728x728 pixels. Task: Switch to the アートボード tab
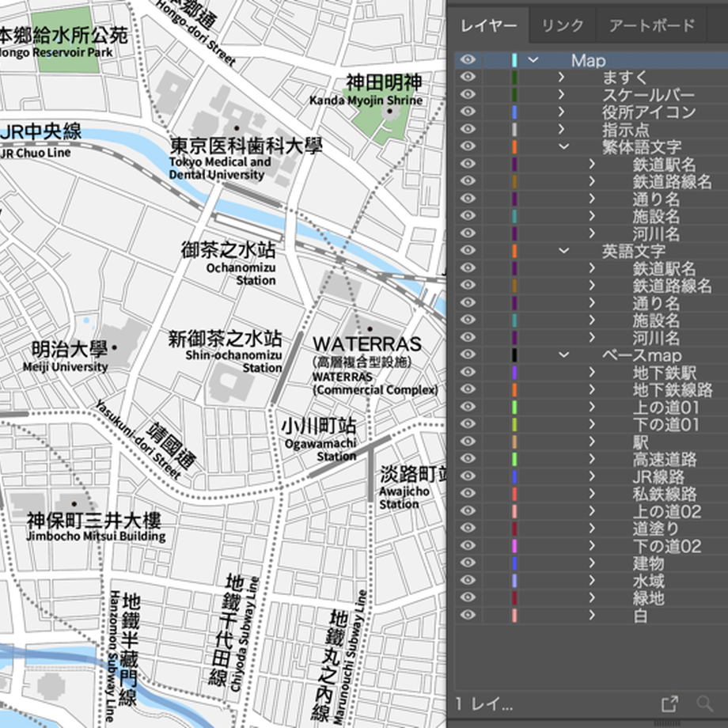click(652, 26)
